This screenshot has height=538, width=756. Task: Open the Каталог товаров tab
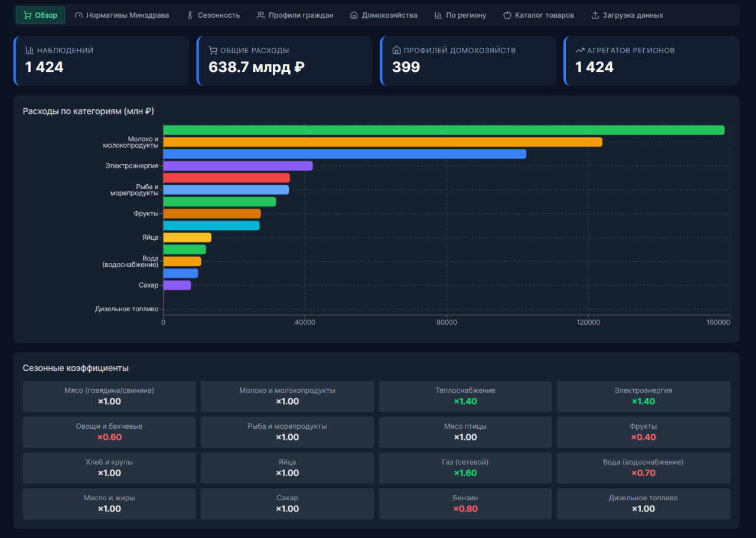539,15
